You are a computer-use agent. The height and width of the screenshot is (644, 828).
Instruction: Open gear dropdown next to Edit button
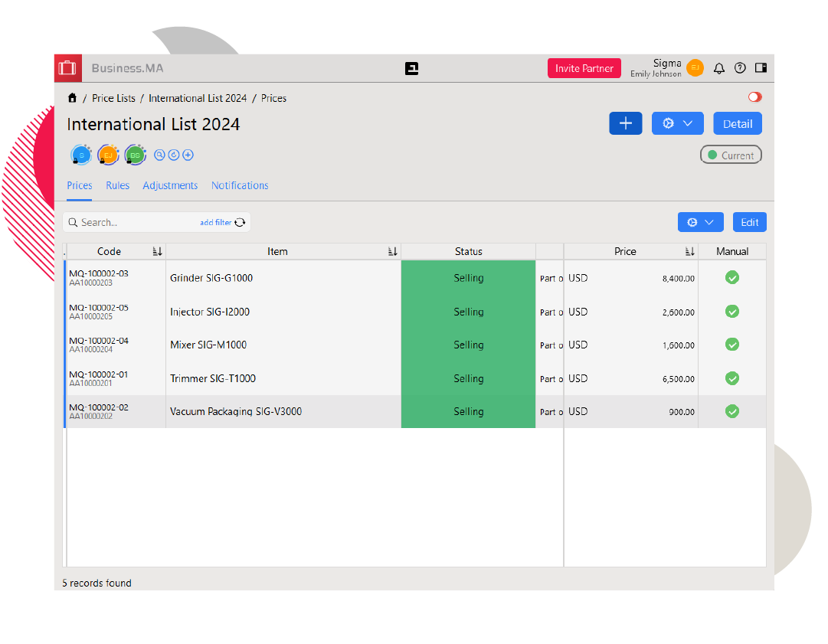pos(700,222)
